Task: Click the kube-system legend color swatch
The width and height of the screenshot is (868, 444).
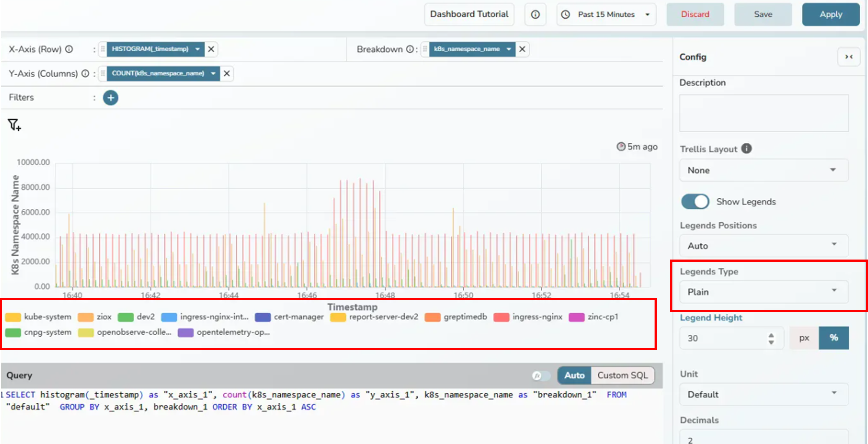Action: pyautogui.click(x=13, y=317)
